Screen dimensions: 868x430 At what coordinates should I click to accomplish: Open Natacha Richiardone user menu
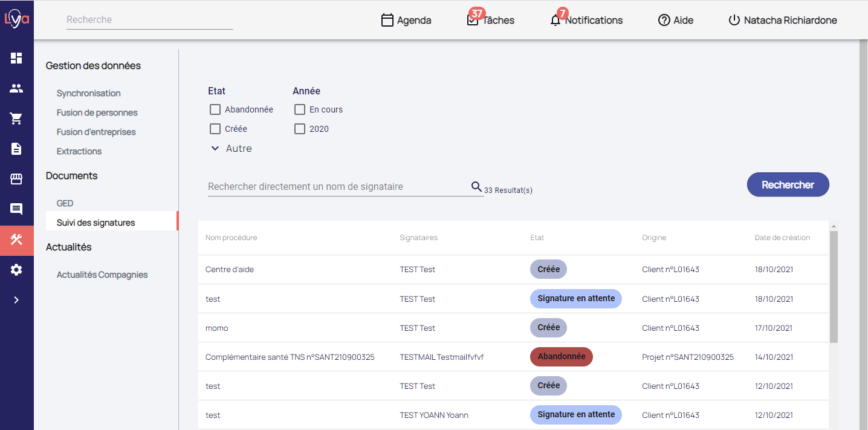pyautogui.click(x=783, y=21)
